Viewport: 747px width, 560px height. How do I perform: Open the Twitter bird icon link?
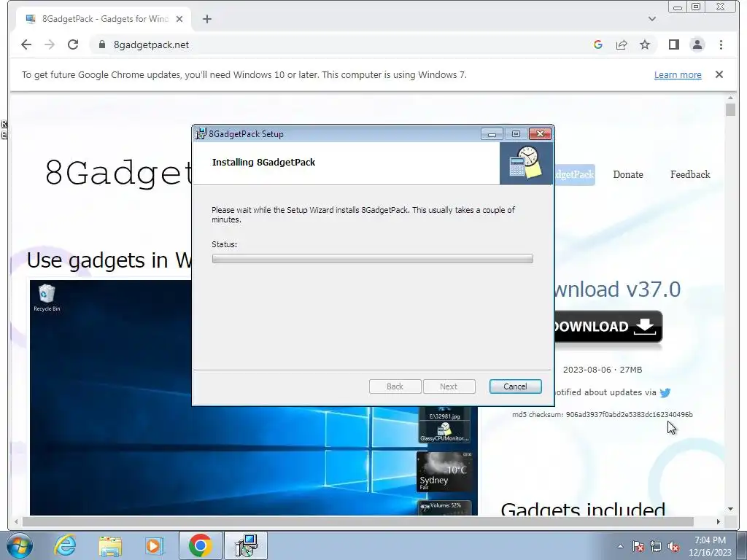[665, 393]
